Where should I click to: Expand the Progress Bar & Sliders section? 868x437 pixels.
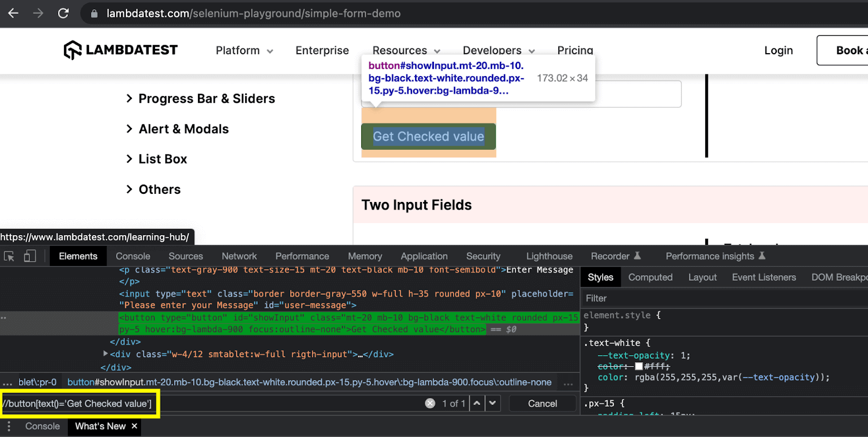pyautogui.click(x=129, y=98)
